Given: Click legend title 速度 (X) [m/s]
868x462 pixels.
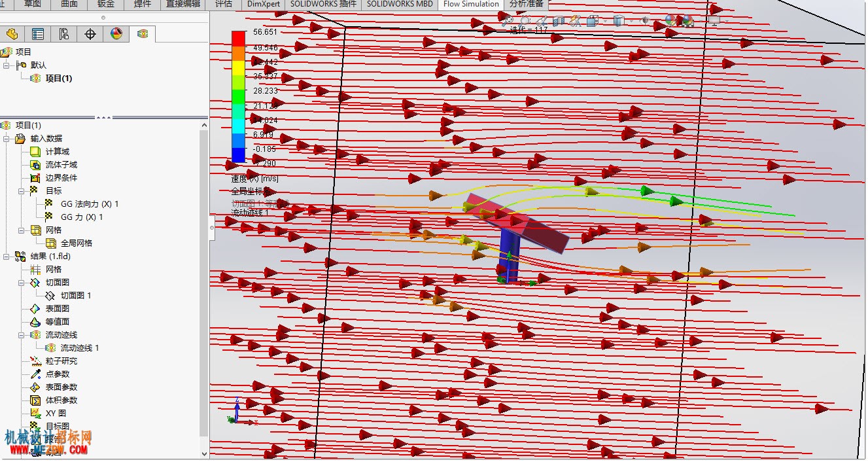Looking at the screenshot, I should click(x=254, y=178).
